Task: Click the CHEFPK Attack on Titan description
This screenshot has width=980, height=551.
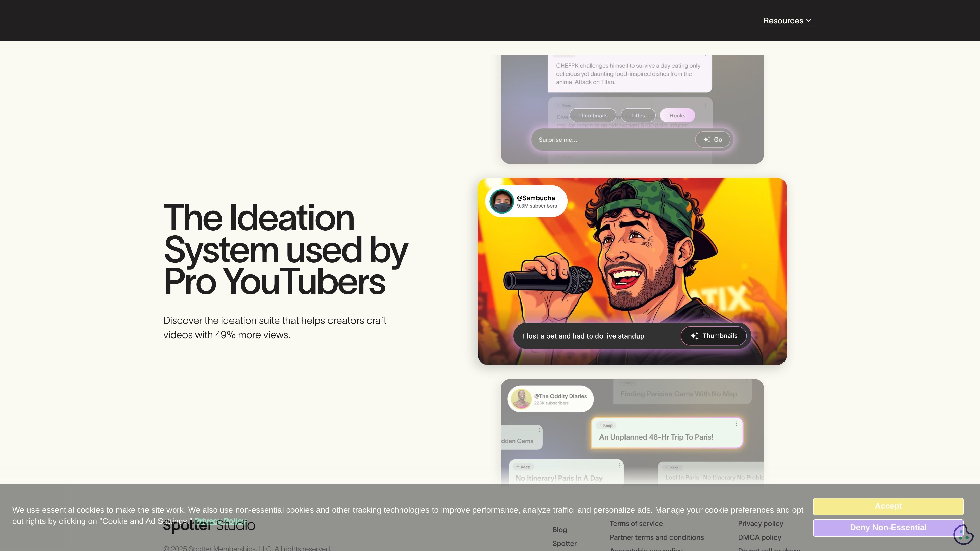Action: click(x=628, y=74)
